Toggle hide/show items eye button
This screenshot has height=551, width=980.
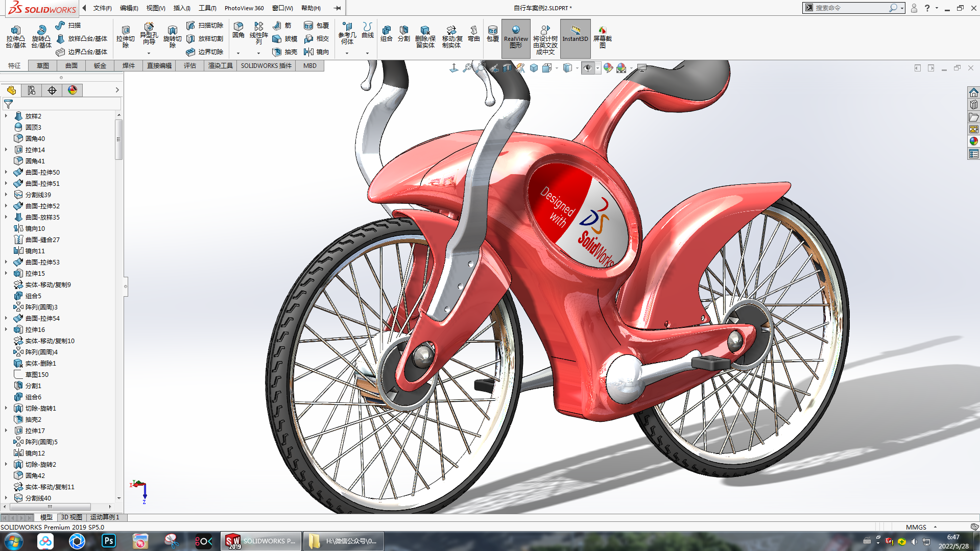click(x=588, y=68)
